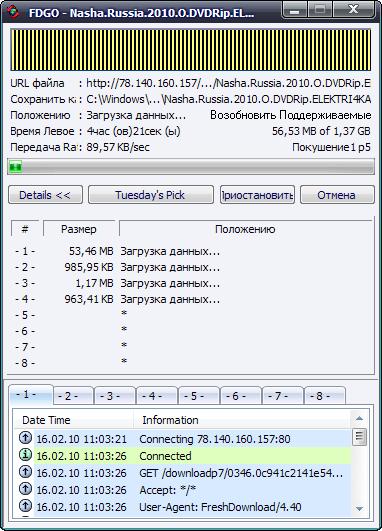This screenshot has height=531, width=382.
Task: Click the log scrollbar up arrow
Action: click(359, 419)
